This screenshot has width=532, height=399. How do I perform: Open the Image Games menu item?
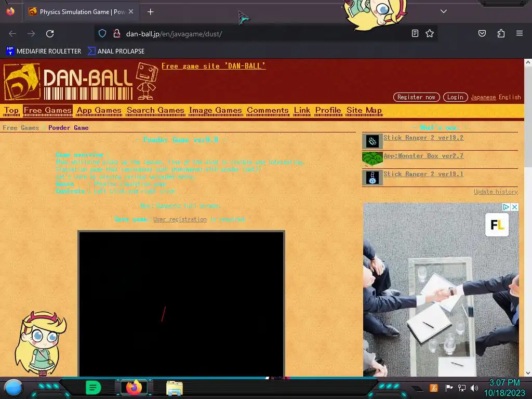(x=216, y=110)
